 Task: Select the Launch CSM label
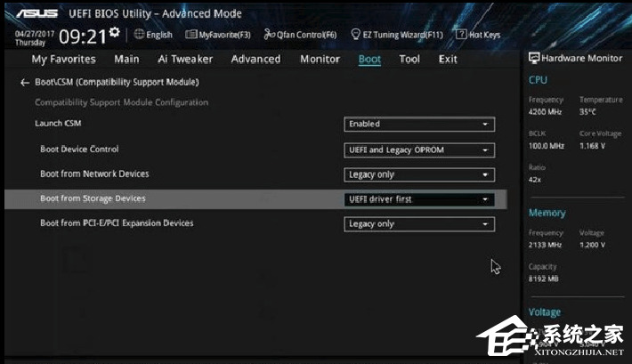[58, 124]
